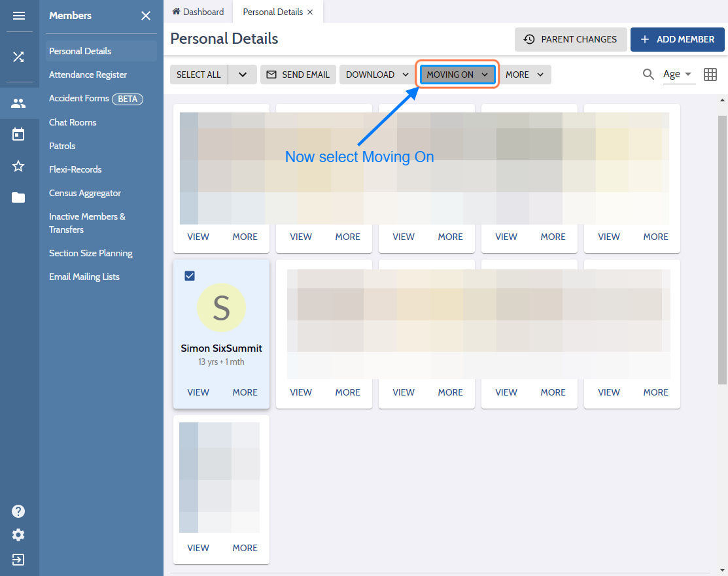Open the settings gear icon
The image size is (728, 576).
coord(18,535)
